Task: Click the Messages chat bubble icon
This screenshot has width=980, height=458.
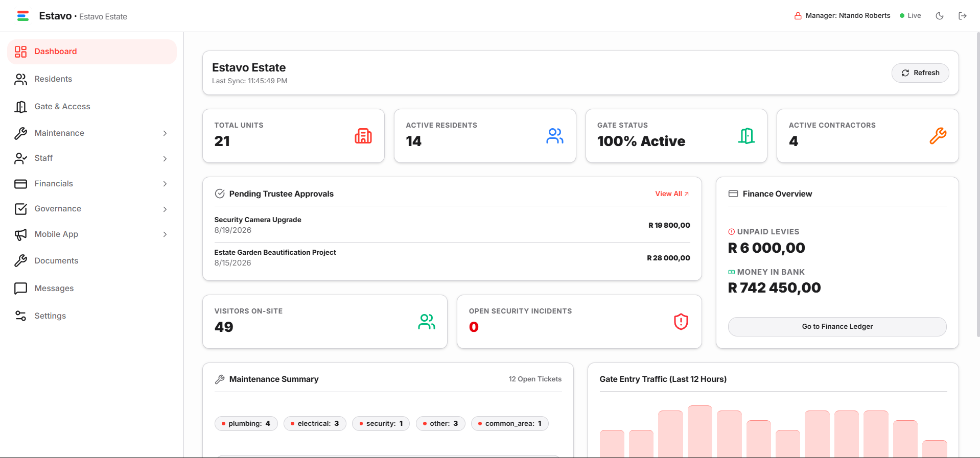Action: (20, 288)
